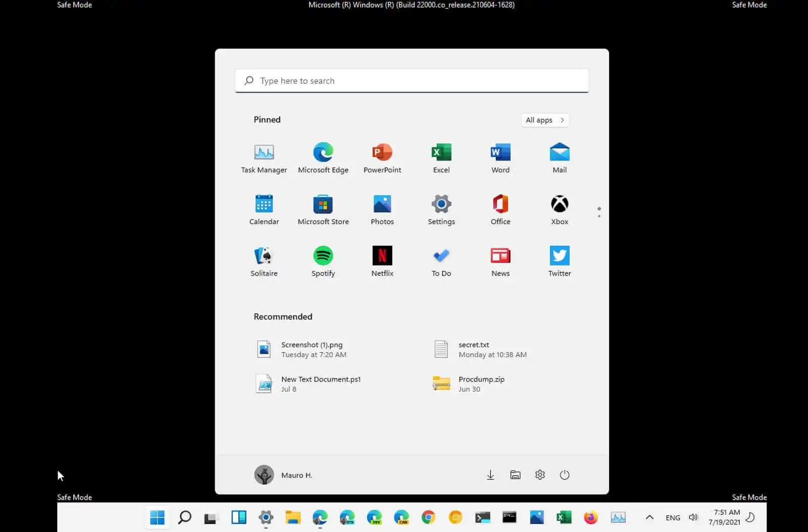Launch Netflix
Viewport: 808px width, 532px height.
tap(382, 260)
